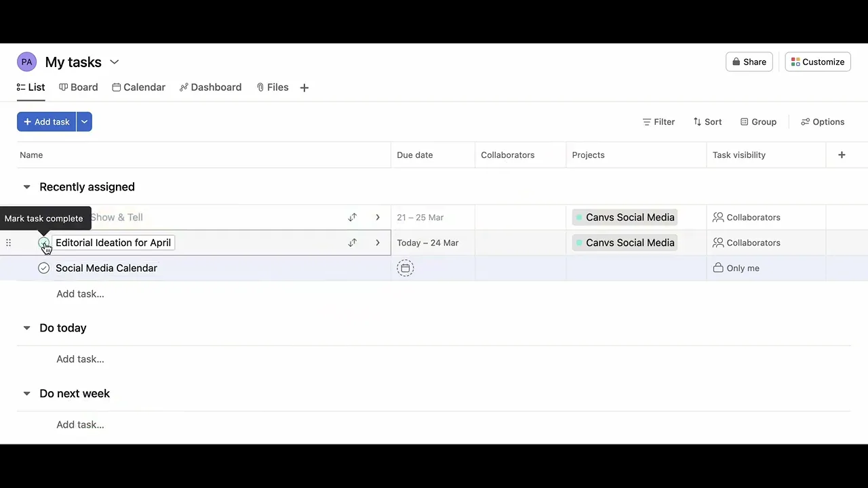The width and height of the screenshot is (868, 488).
Task: Click the add column plus icon
Action: point(842,155)
